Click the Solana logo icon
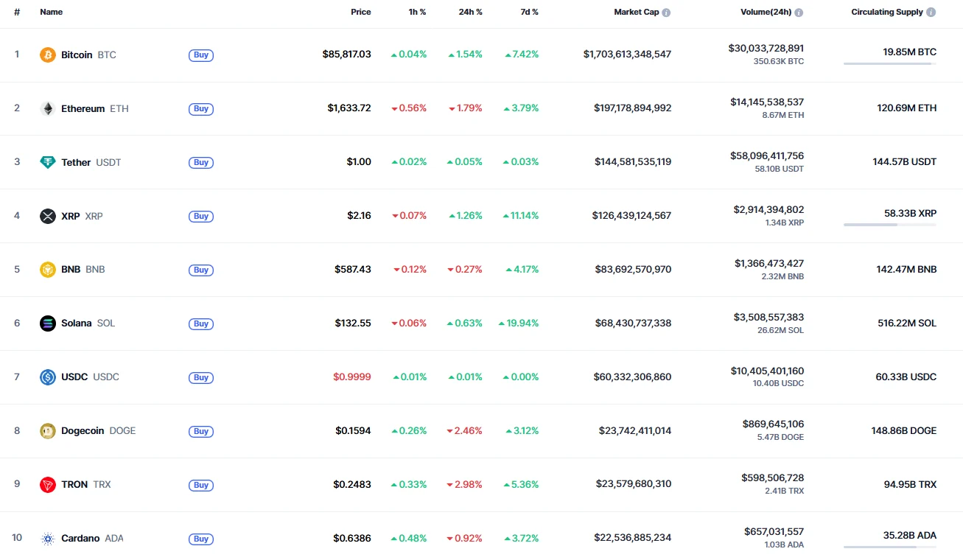963x560 pixels. (x=48, y=323)
